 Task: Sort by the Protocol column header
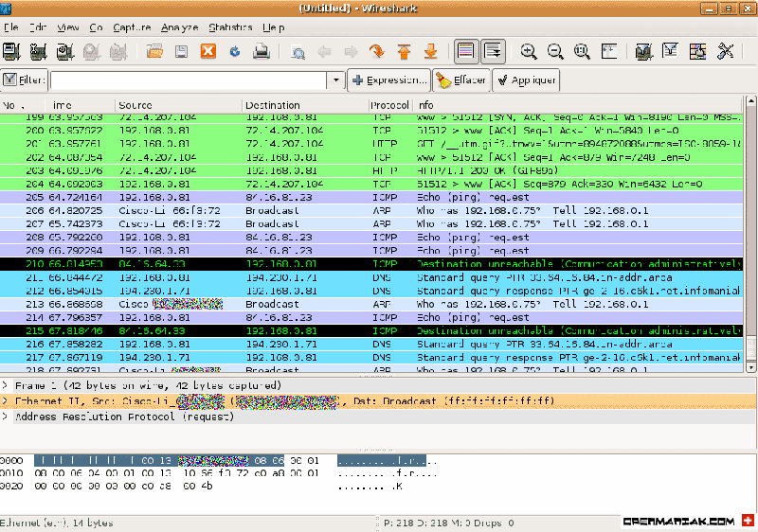[x=389, y=105]
